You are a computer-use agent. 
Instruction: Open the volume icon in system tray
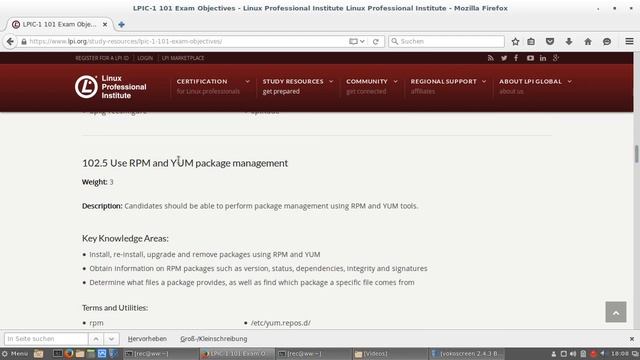coord(573,353)
